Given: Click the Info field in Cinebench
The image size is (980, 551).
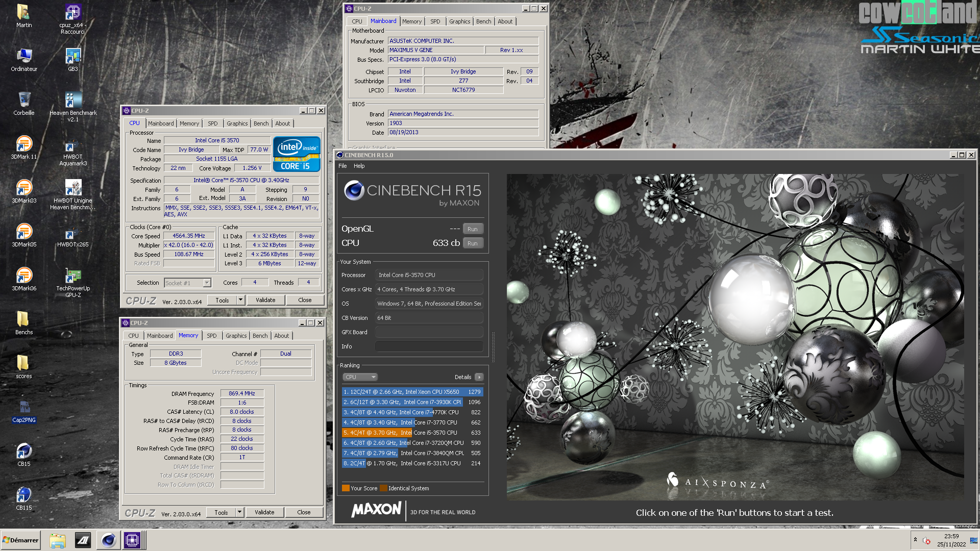Looking at the screenshot, I should [429, 346].
